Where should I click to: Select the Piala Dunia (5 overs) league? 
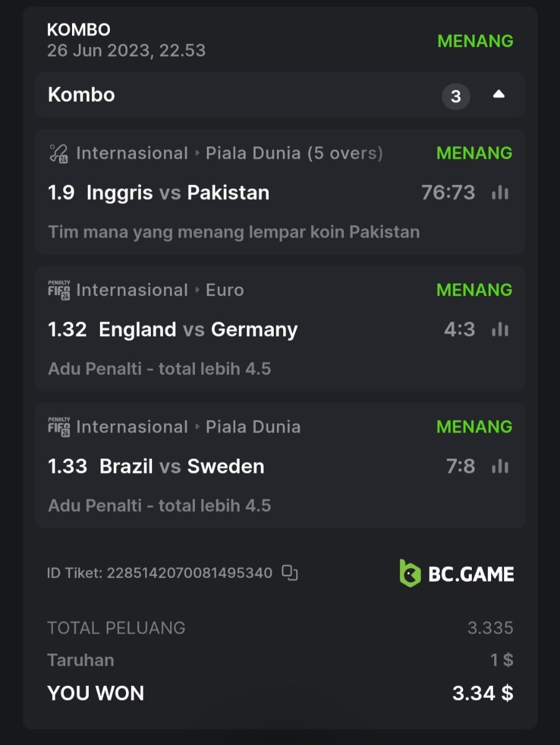[x=294, y=153]
